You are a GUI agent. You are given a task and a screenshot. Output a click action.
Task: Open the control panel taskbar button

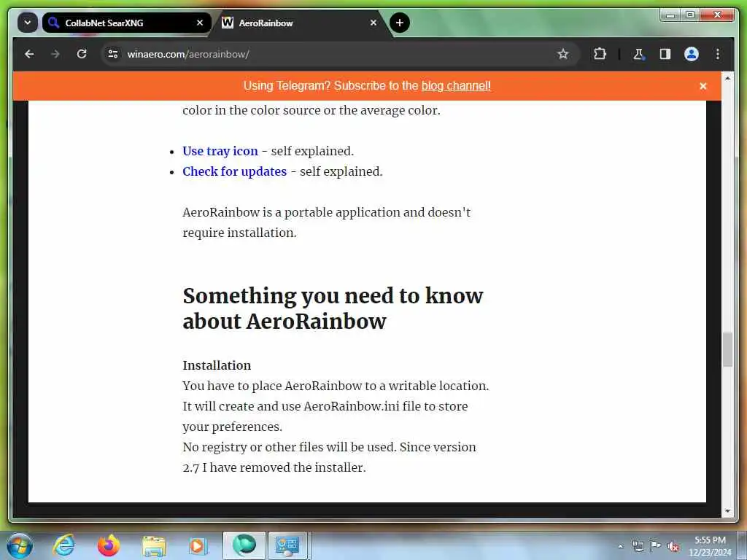click(x=287, y=545)
